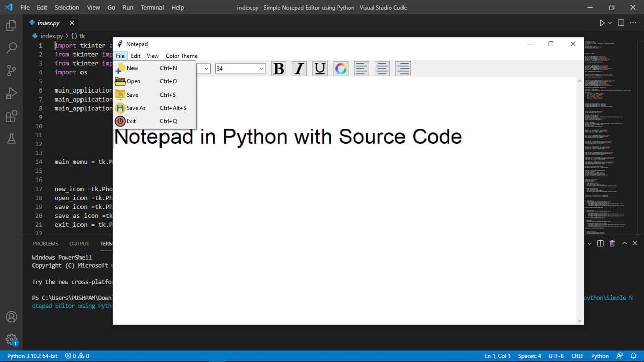This screenshot has width=644, height=362.
Task: Open VS Code Search in activity bar
Action: (x=11, y=48)
